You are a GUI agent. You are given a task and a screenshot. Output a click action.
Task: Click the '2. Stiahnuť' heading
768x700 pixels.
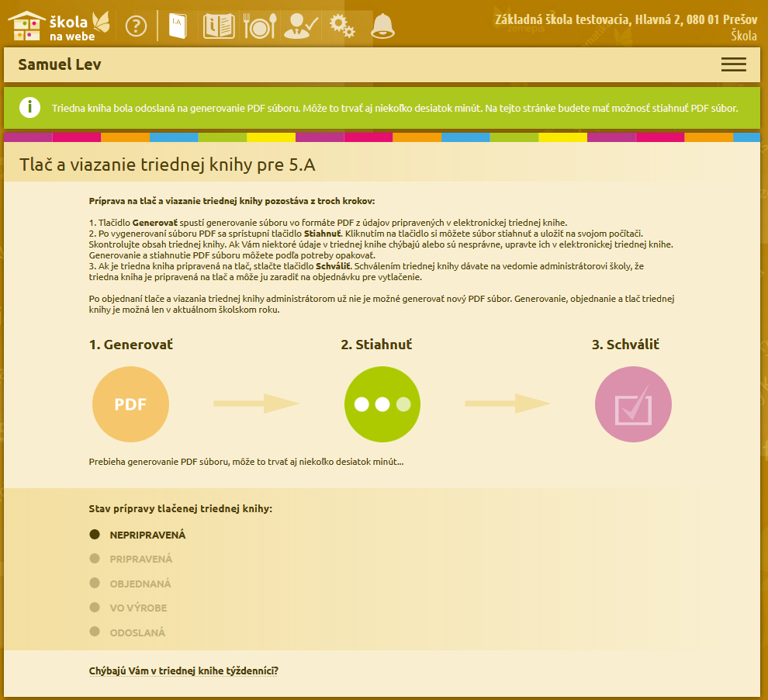tap(376, 345)
